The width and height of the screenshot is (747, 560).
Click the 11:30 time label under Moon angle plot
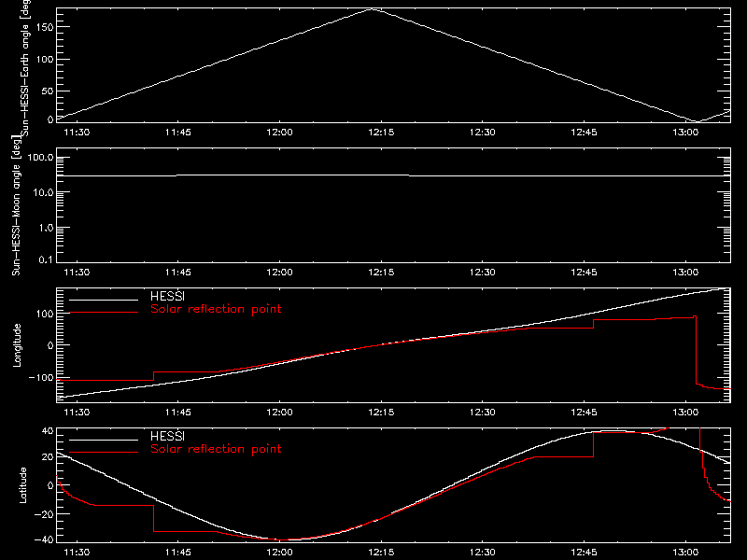point(77,273)
